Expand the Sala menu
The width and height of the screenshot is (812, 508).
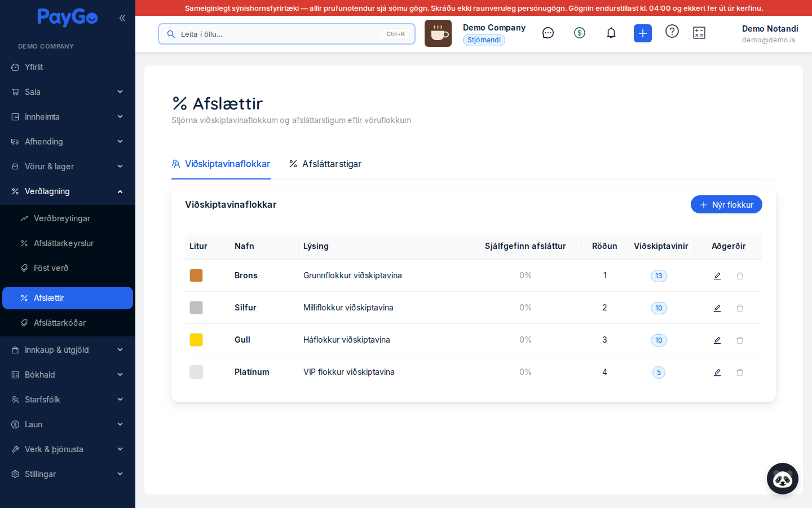tap(68, 92)
